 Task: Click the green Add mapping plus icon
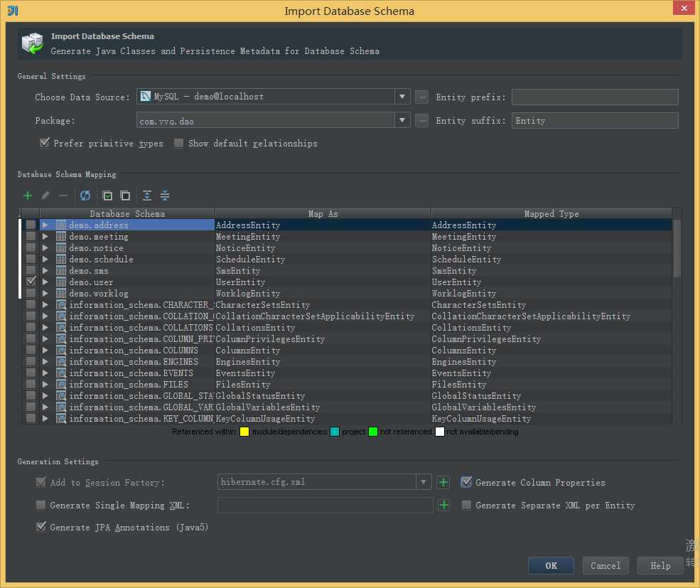[28, 196]
